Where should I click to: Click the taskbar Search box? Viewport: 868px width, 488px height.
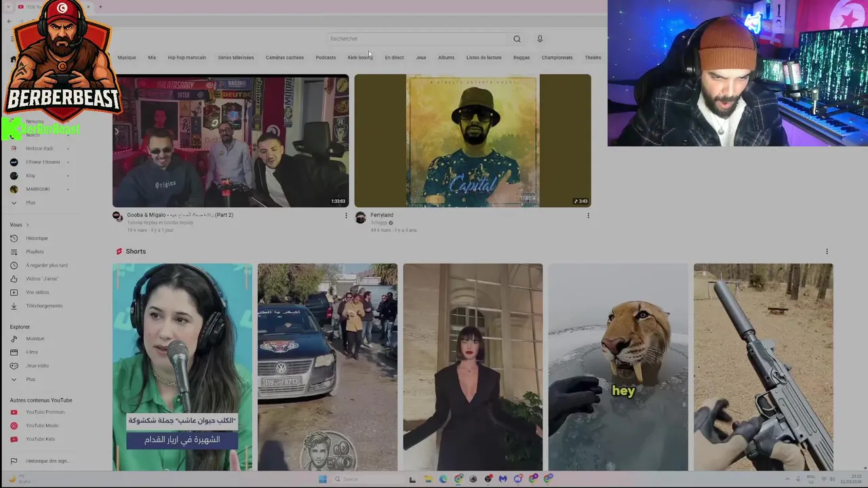click(x=368, y=479)
